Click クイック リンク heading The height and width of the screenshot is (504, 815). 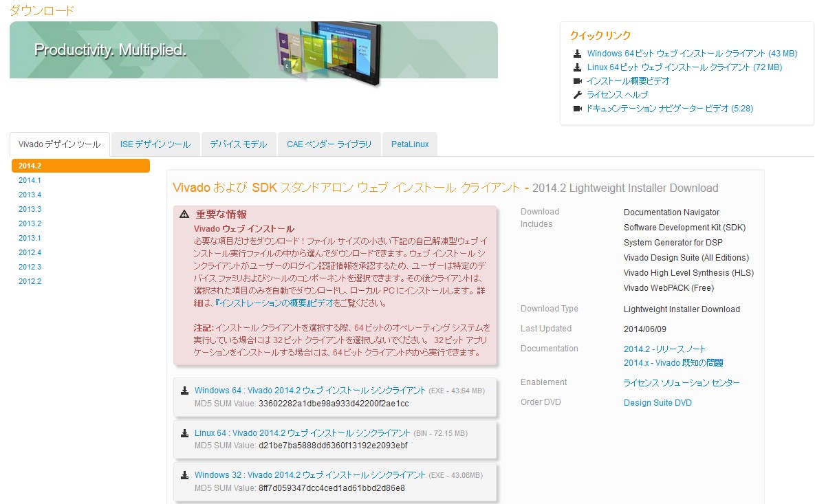(x=600, y=35)
